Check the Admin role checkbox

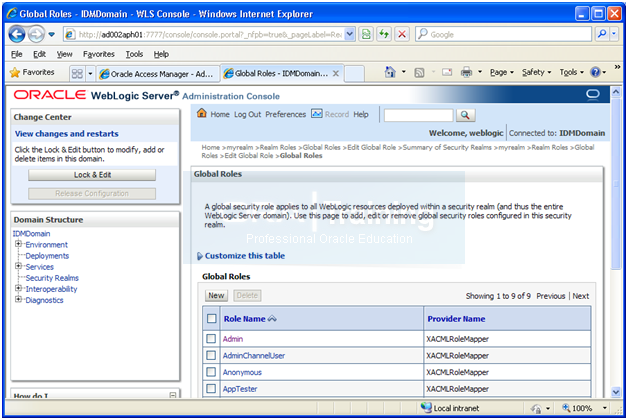[211, 339]
